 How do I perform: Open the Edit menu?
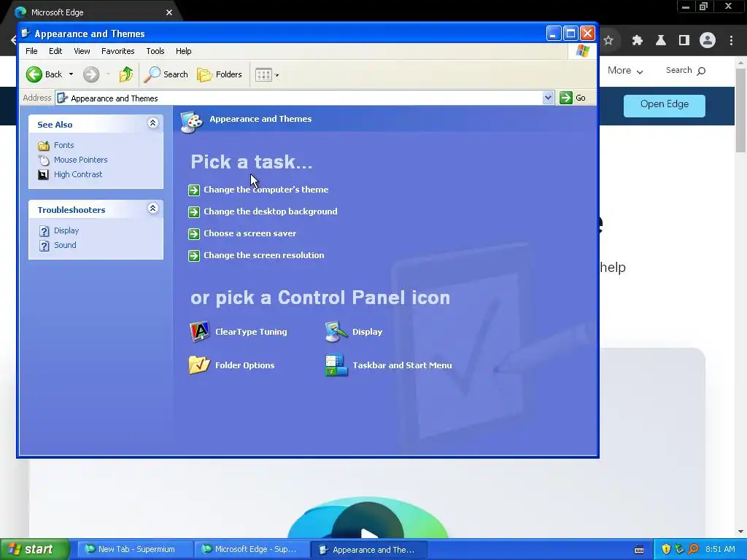[x=55, y=51]
